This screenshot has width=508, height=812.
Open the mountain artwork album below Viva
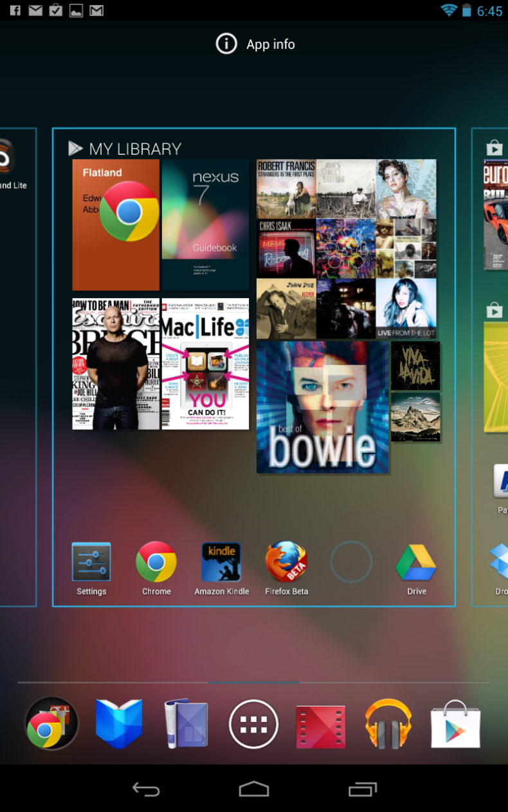pyautogui.click(x=415, y=418)
